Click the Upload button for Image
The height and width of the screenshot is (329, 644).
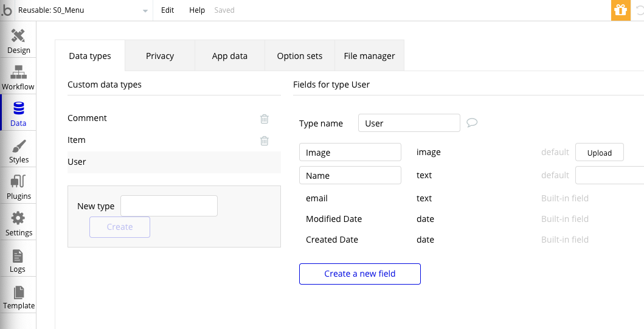tap(599, 153)
